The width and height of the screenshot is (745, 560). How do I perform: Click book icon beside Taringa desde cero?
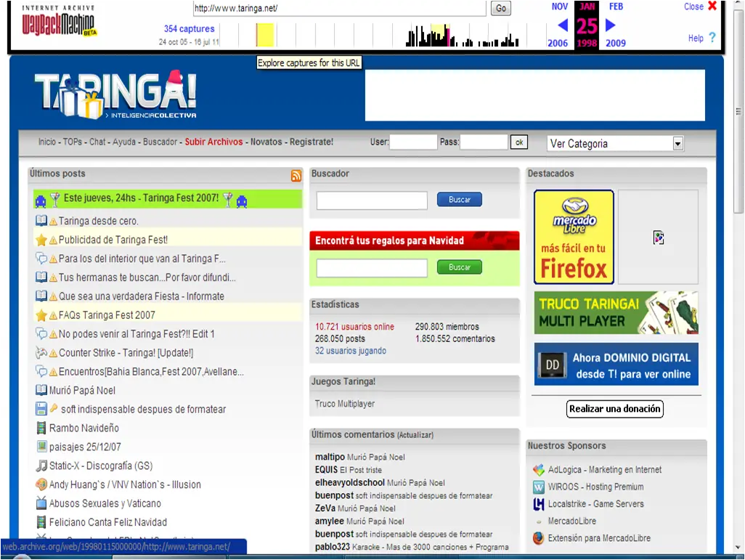[x=41, y=221]
